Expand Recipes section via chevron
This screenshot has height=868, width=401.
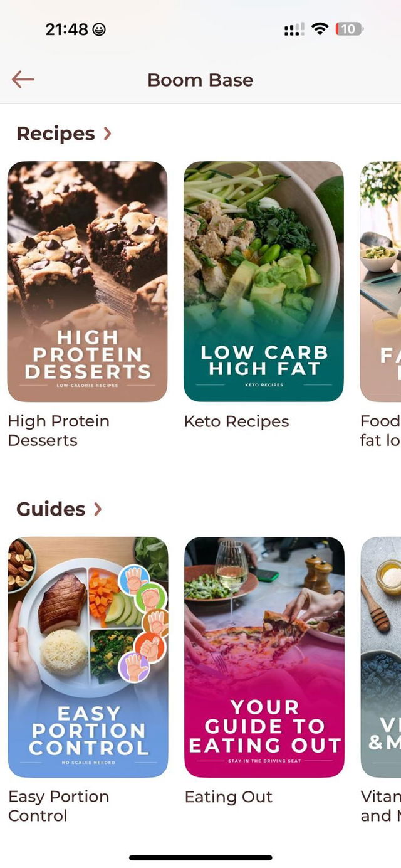coord(107,134)
